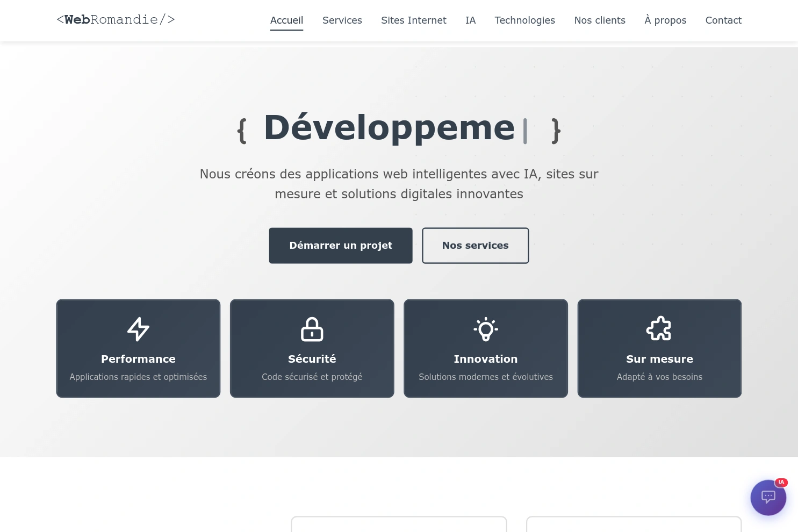Navigate to À propos
Viewport: 798px width, 532px height.
(x=665, y=20)
